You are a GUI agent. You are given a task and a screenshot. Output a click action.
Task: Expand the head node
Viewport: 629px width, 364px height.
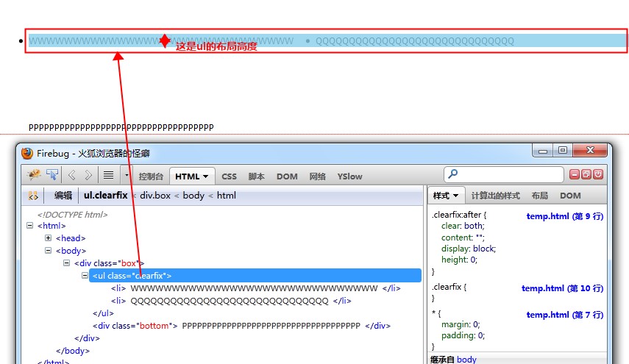pyautogui.click(x=48, y=238)
